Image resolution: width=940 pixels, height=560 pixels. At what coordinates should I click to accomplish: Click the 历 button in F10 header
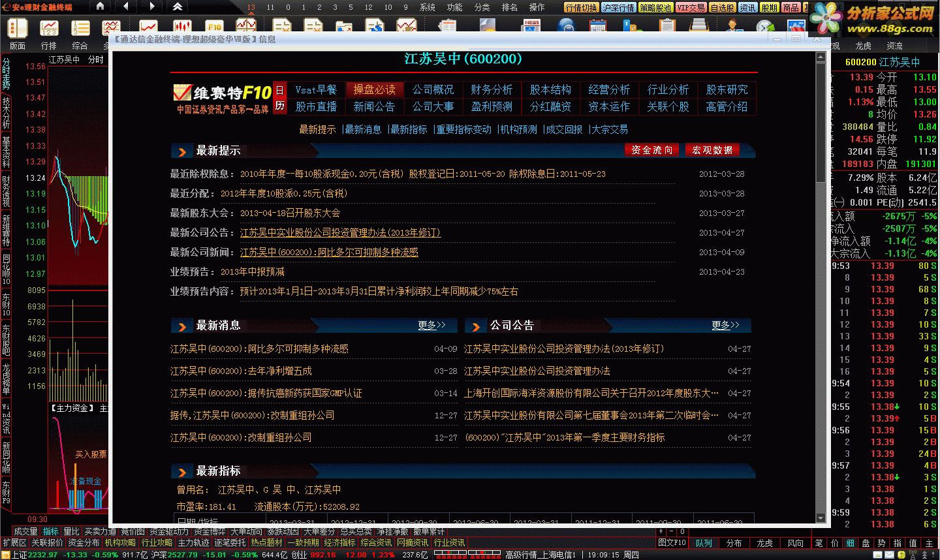click(x=280, y=106)
